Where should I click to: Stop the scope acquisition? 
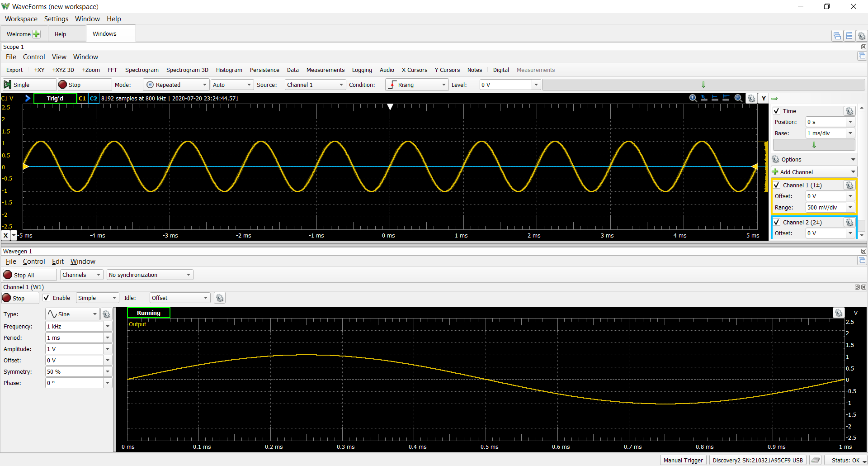tap(85, 85)
